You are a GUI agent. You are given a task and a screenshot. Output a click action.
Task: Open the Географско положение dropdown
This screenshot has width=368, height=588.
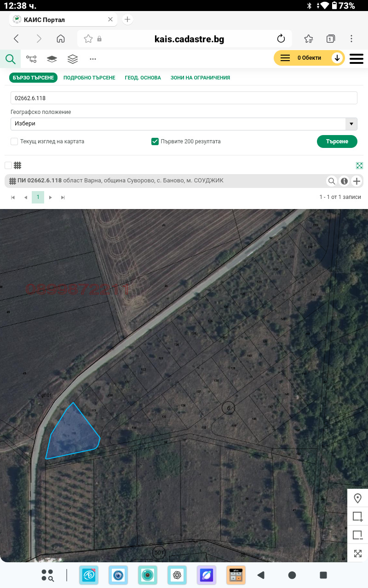184,124
